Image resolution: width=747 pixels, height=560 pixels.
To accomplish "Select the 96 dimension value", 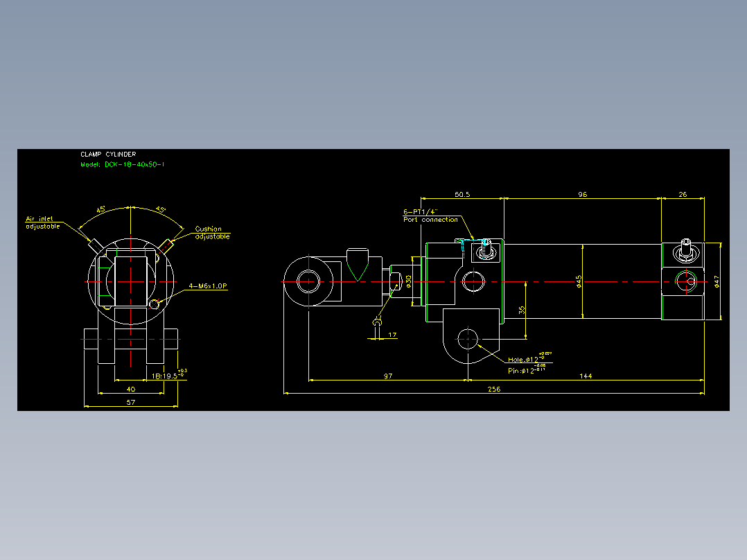I will pyautogui.click(x=583, y=195).
